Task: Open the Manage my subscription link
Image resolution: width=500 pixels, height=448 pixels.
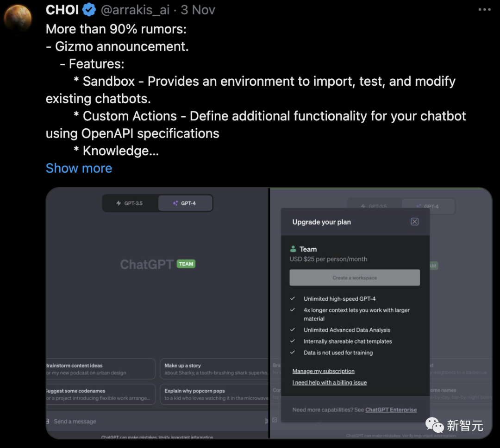Action: pyautogui.click(x=324, y=371)
